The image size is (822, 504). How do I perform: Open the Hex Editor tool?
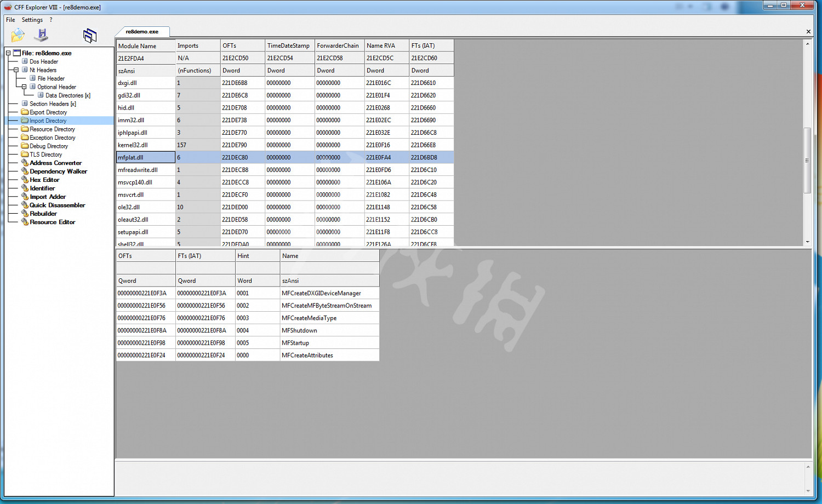point(45,180)
